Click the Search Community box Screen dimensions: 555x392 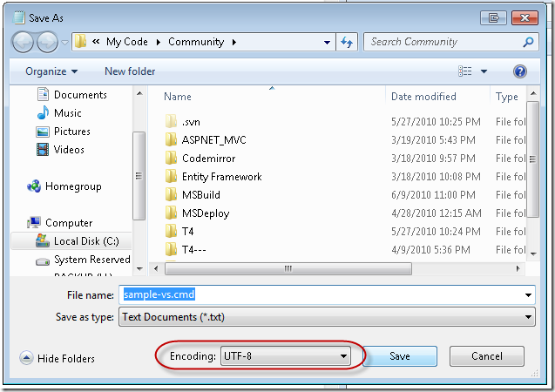[x=451, y=42]
